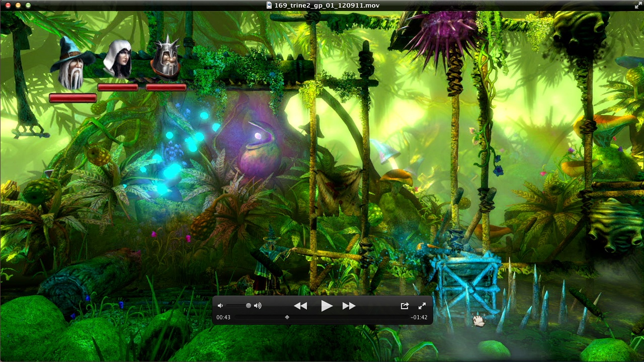This screenshot has height=362, width=644.
Task: Fast forward the video
Action: 349,306
